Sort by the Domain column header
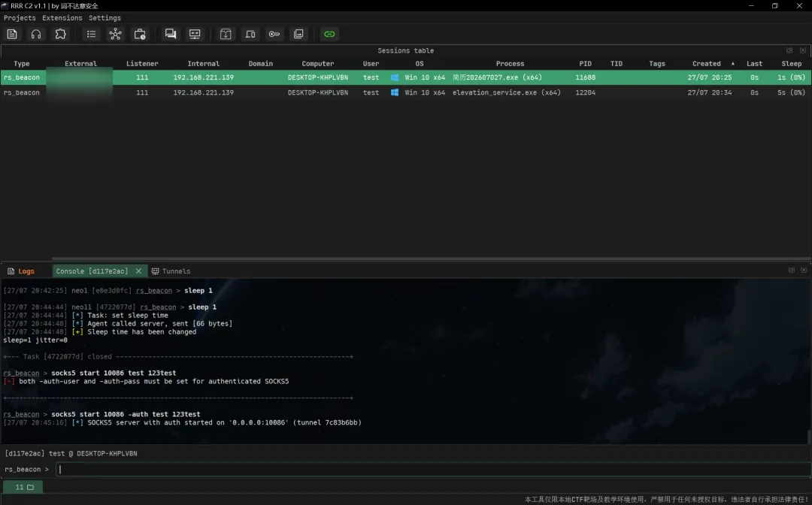The width and height of the screenshot is (812, 505). pyautogui.click(x=260, y=64)
